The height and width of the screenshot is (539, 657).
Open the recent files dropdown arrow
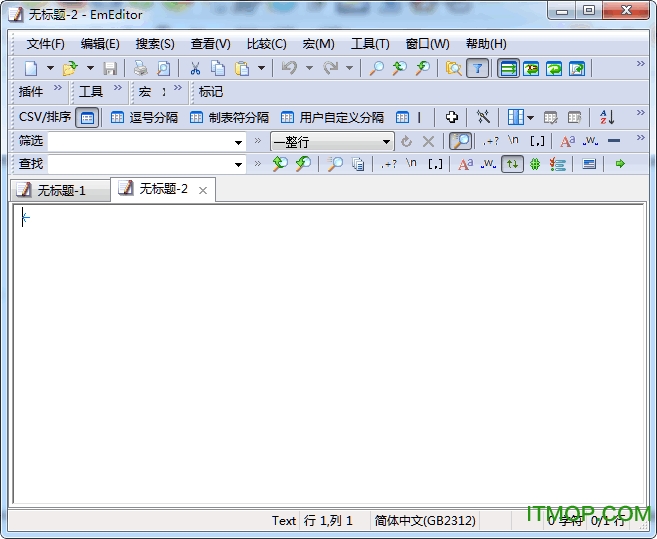pos(90,67)
